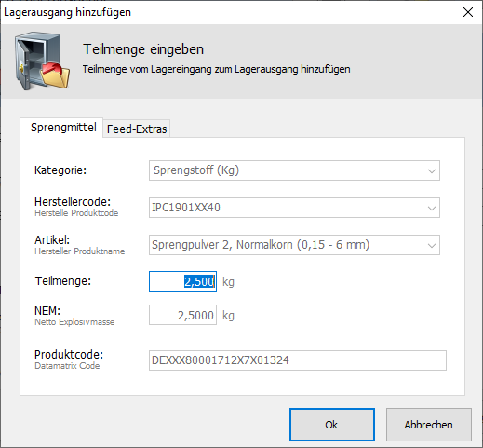This screenshot has width=483, height=448.
Task: Click the Herstellercode label
Action: (73, 202)
